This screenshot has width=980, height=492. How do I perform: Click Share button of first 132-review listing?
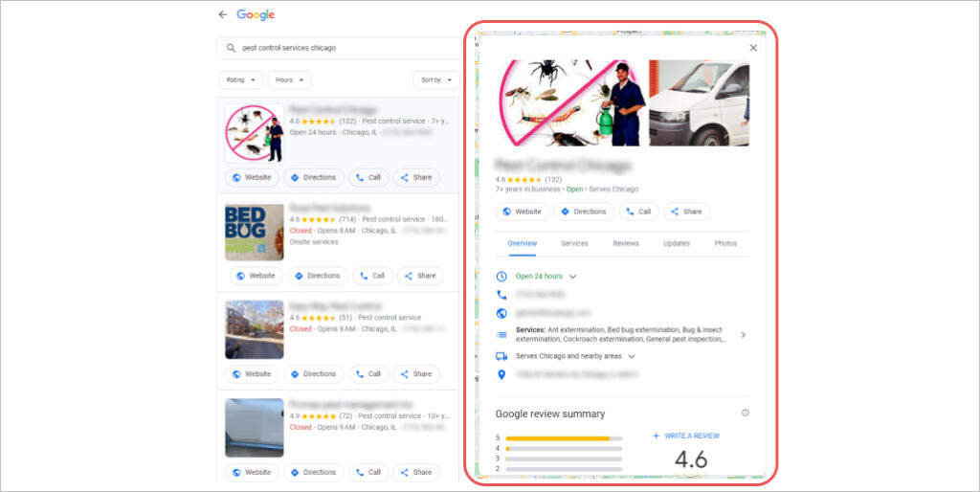pyautogui.click(x=416, y=177)
